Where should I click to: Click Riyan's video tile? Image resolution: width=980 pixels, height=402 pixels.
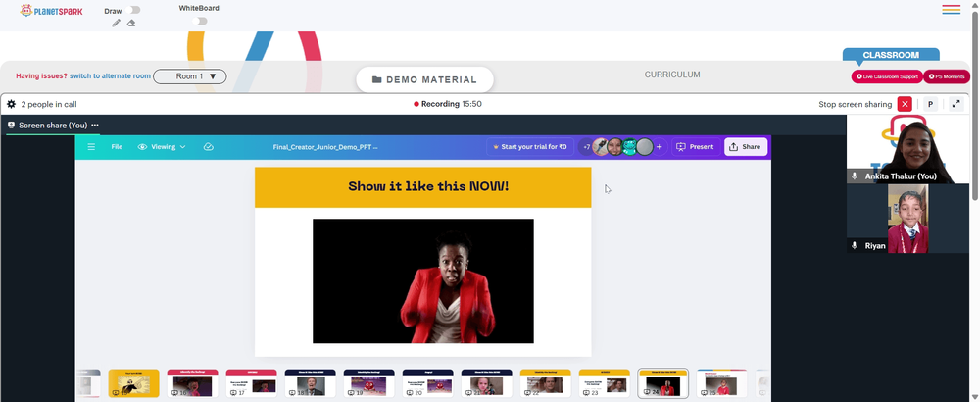coord(908,219)
